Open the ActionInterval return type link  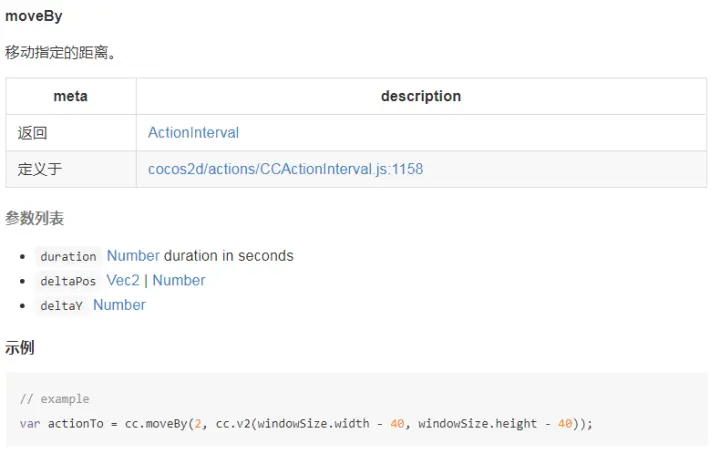(x=193, y=132)
